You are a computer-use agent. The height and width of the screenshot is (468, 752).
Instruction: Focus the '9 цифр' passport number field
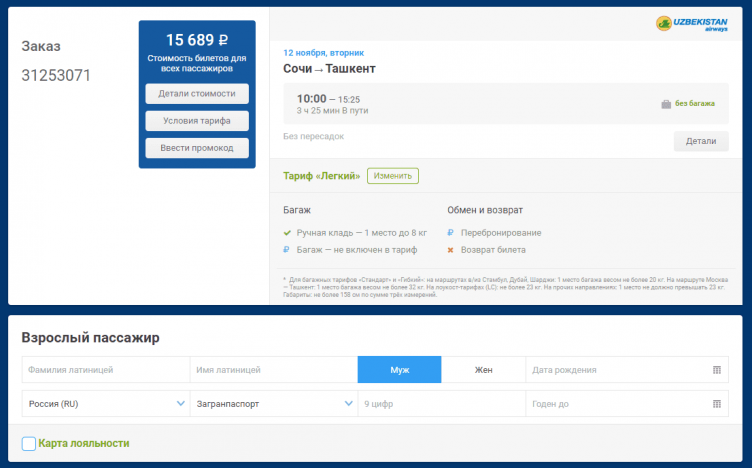click(442, 404)
